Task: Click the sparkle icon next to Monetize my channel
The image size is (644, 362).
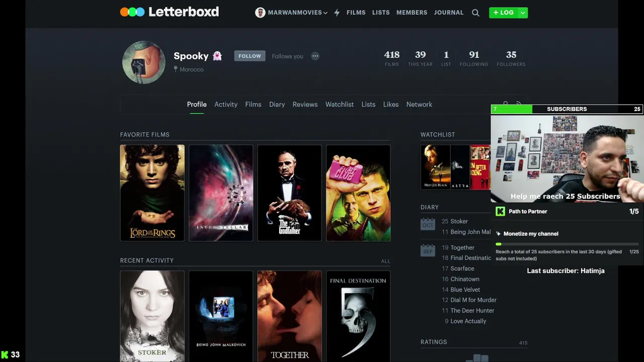Action: [x=499, y=234]
